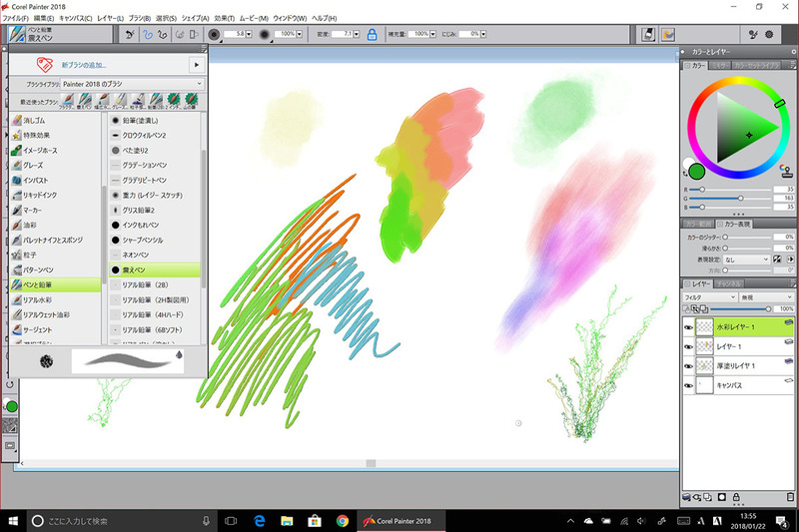
Task: Select the イメージホース brush category
Action: click(55, 150)
